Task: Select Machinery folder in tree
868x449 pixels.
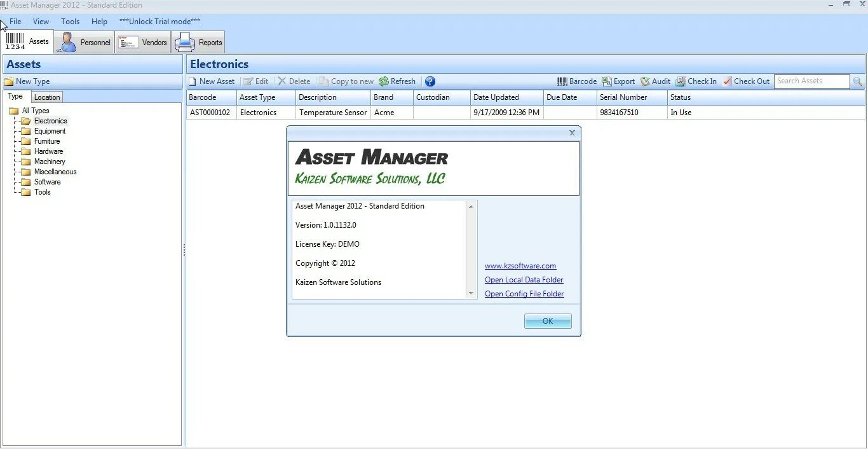Action: coord(49,162)
